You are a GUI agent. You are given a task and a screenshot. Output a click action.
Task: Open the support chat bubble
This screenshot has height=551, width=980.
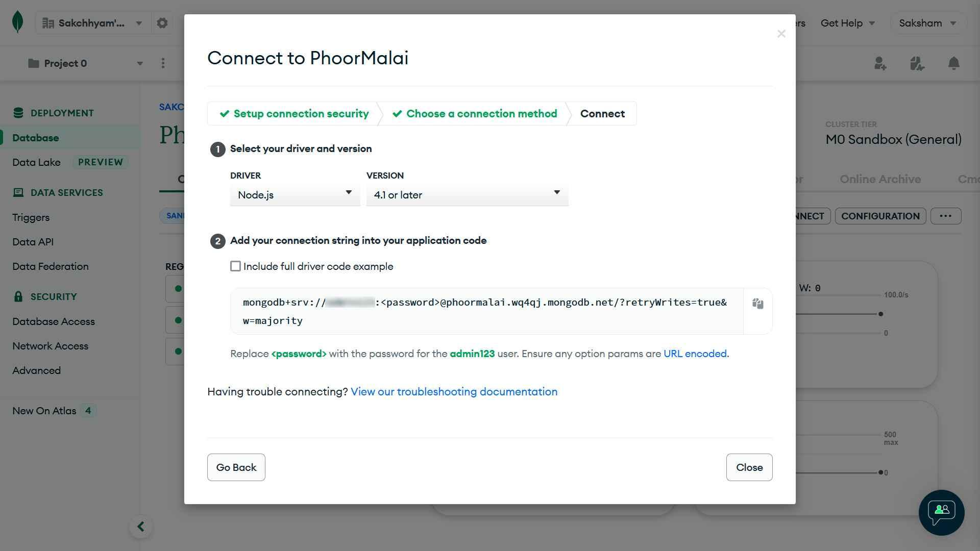(x=941, y=512)
